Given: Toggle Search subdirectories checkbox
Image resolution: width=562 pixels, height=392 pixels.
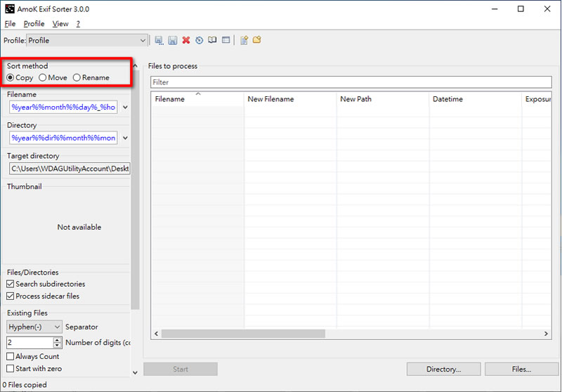Looking at the screenshot, I should [x=46, y=284].
